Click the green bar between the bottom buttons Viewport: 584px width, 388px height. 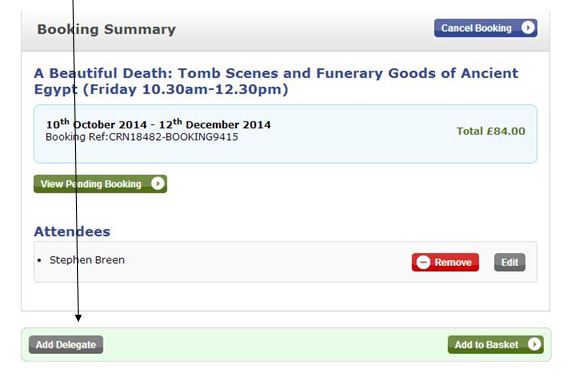[x=275, y=345]
